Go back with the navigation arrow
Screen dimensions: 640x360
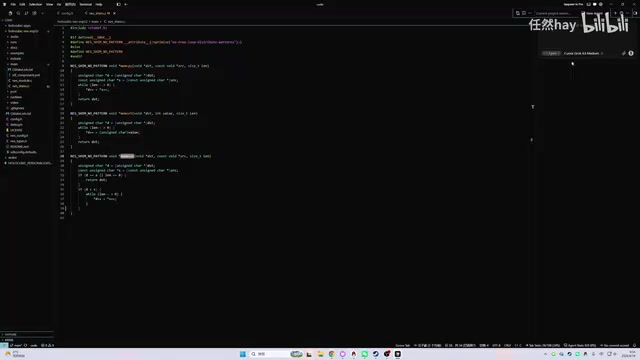(x=126, y=4)
